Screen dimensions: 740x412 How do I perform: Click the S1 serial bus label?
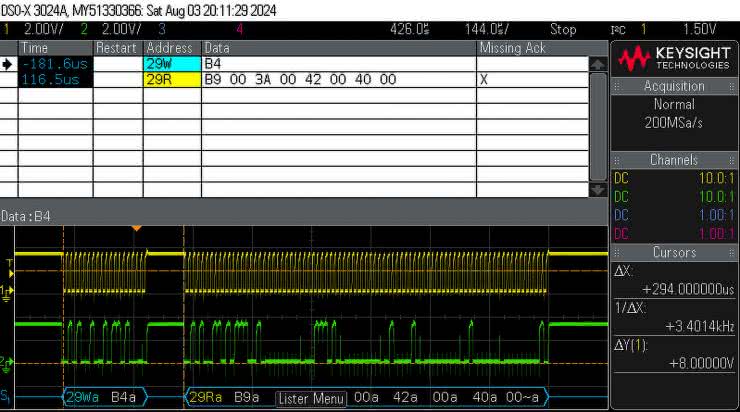pyautogui.click(x=7, y=397)
